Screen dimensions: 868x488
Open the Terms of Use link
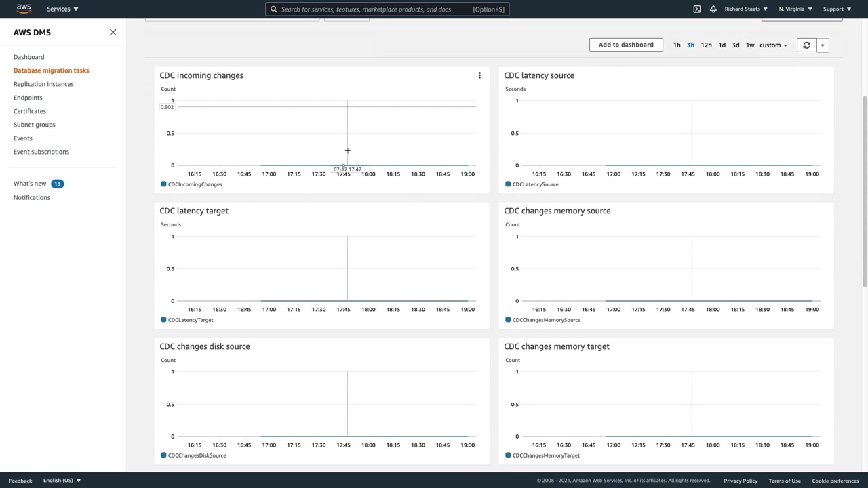click(785, 481)
